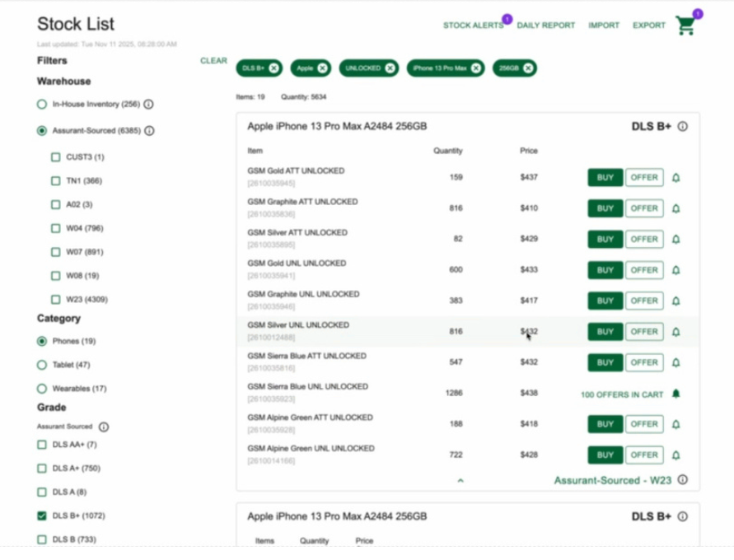Check the W23 warehouse checkbox
734x560 pixels.
[x=56, y=300]
